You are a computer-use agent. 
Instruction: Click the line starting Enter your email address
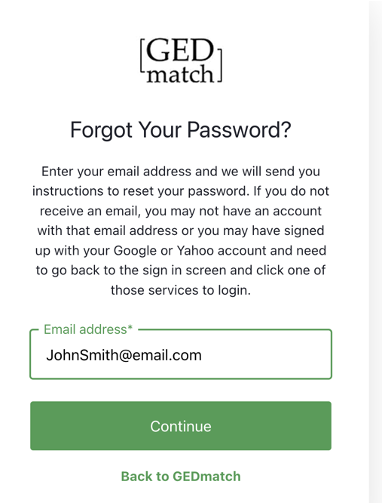181,172
